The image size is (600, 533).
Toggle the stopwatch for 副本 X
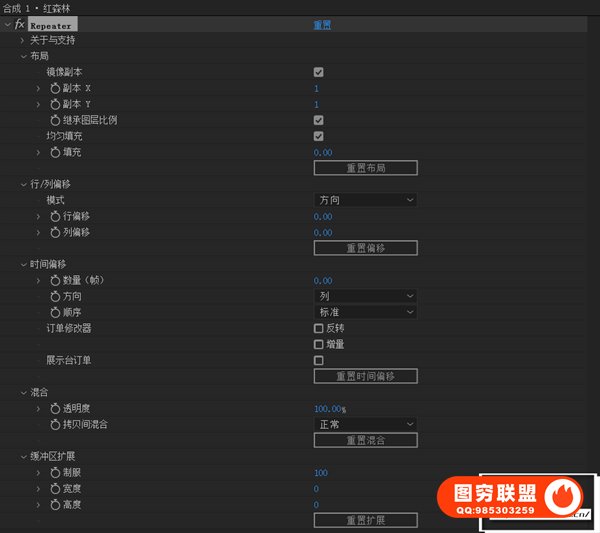click(x=55, y=89)
